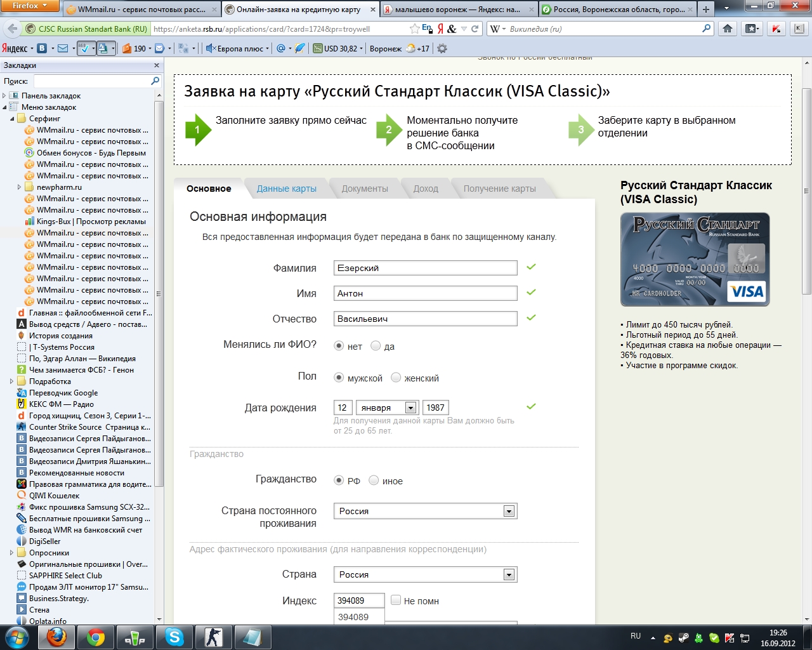Check the 'Не помн' index checkbox
Image resolution: width=812 pixels, height=650 pixels.
[396, 600]
